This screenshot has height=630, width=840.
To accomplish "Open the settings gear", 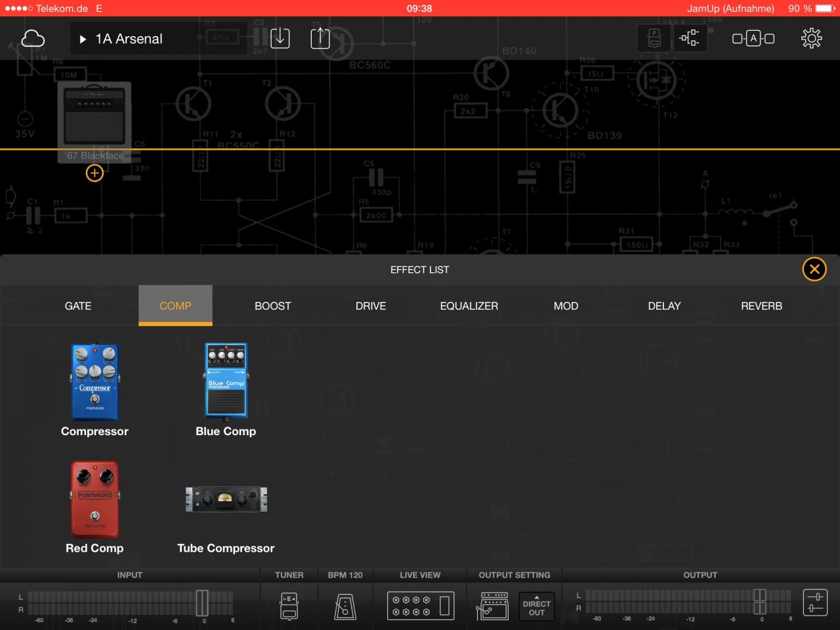I will coord(812,38).
